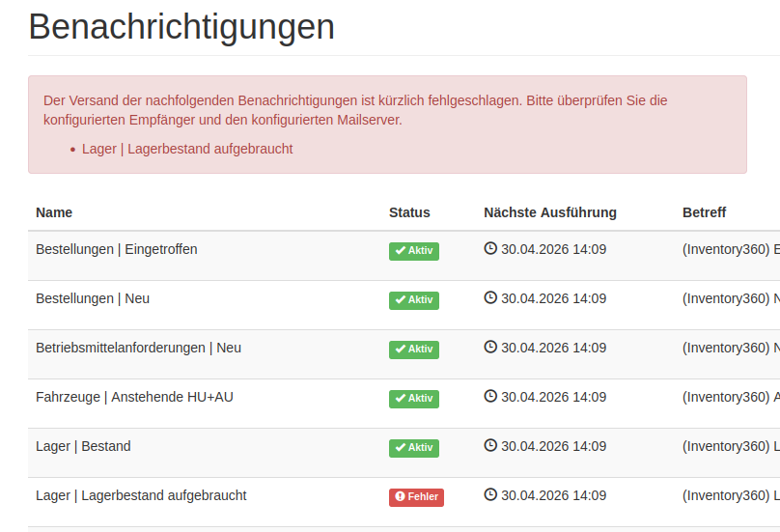Screen dimensions: 780x532
Task: Click date 30.04.2026 14:09 in Bestellungen | Eingetroffen row
Action: [x=554, y=249]
